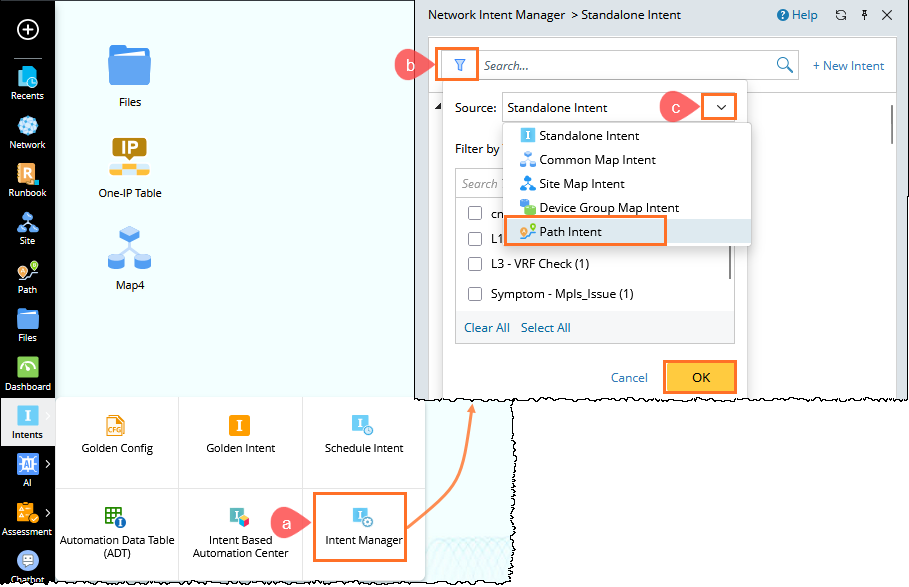Expand the Source dropdown arrow

[721, 107]
